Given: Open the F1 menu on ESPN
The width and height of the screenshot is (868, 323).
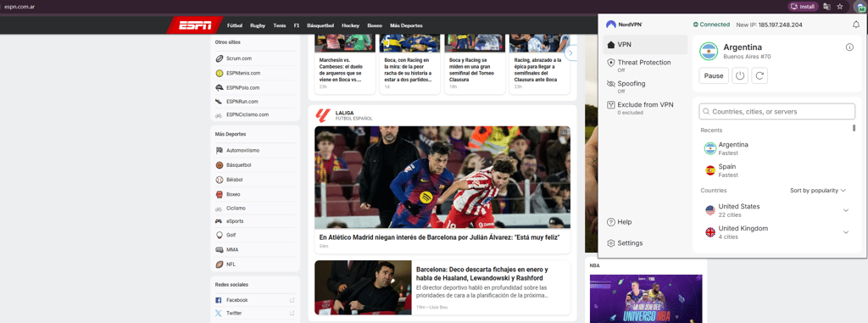Looking at the screenshot, I should click(x=297, y=25).
